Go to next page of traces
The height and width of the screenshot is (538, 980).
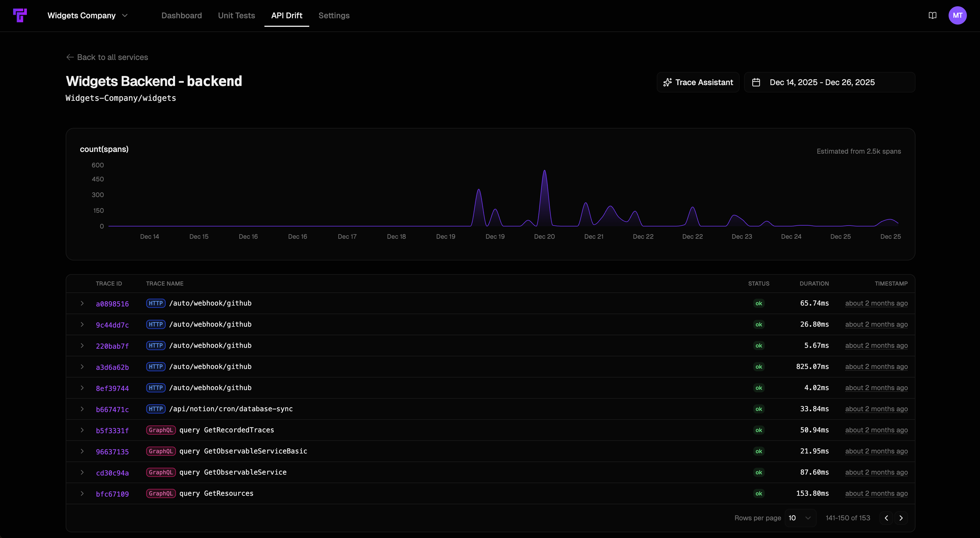pyautogui.click(x=901, y=518)
